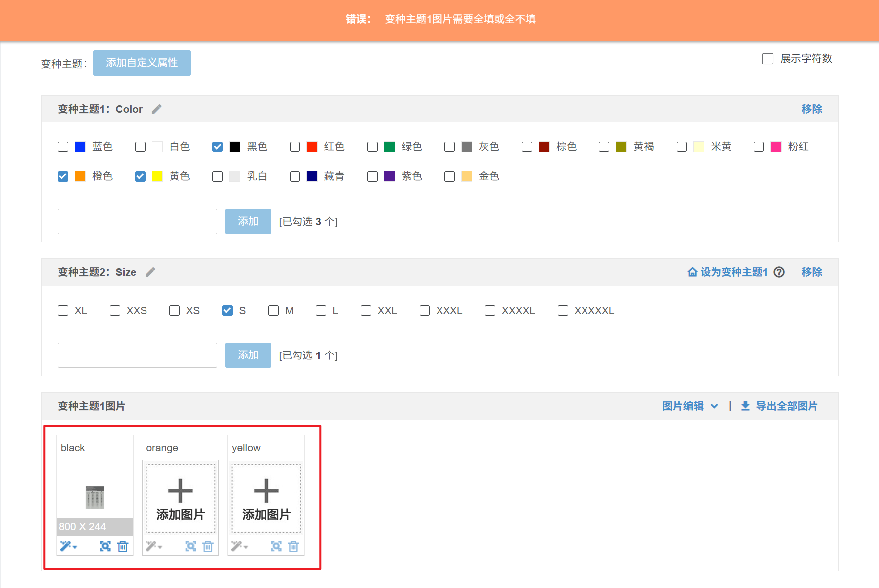The image size is (879, 588).
Task: Check the XXL size checkbox
Action: point(366,311)
